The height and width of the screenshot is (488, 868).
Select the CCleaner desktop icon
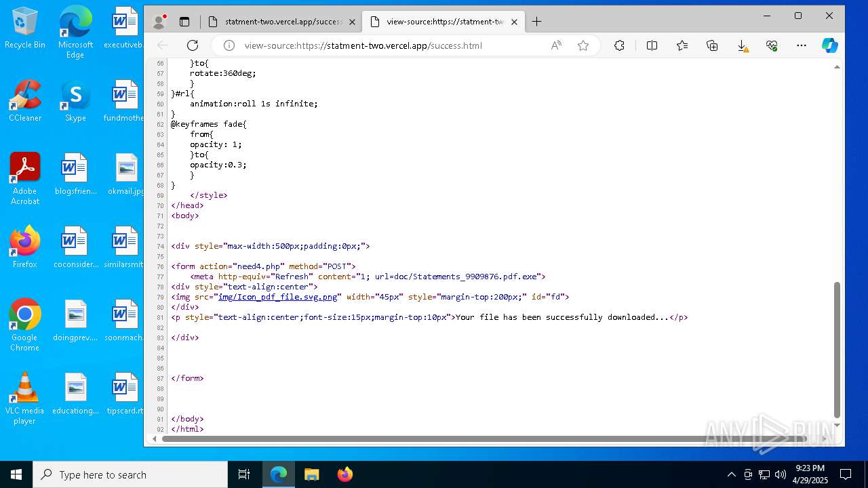tap(25, 102)
